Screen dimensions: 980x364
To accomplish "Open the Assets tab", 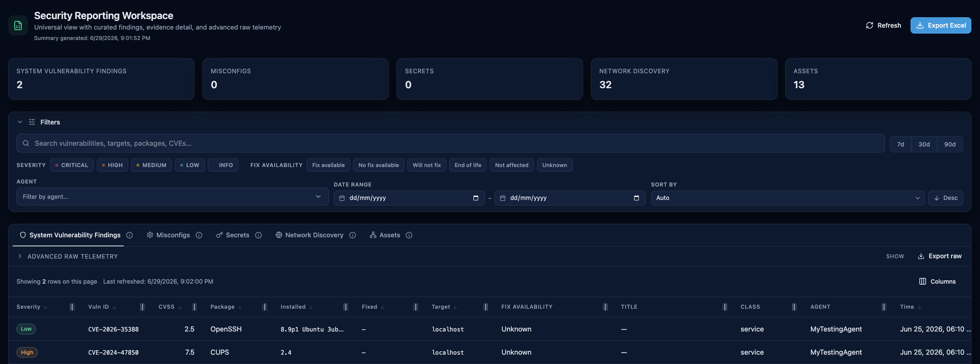I will point(385,235).
